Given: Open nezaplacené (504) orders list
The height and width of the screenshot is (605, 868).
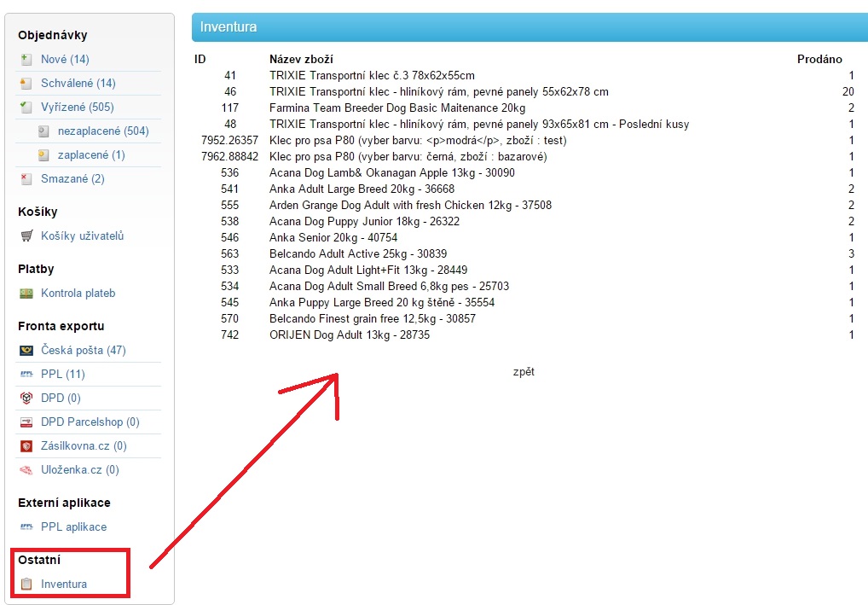Looking at the screenshot, I should click(103, 131).
